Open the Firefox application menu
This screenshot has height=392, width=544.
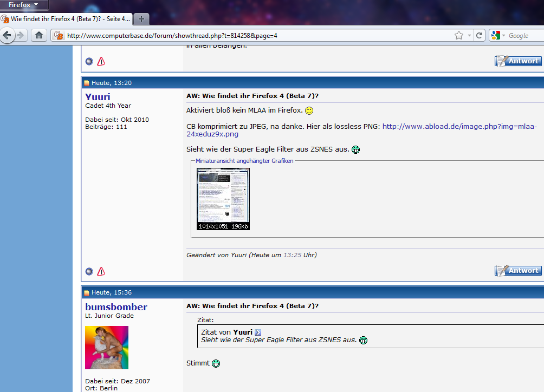tap(24, 5)
